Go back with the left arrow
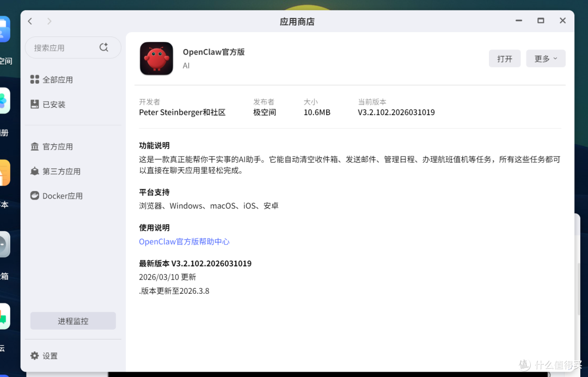Viewport: 588px width, 377px height. (x=30, y=21)
